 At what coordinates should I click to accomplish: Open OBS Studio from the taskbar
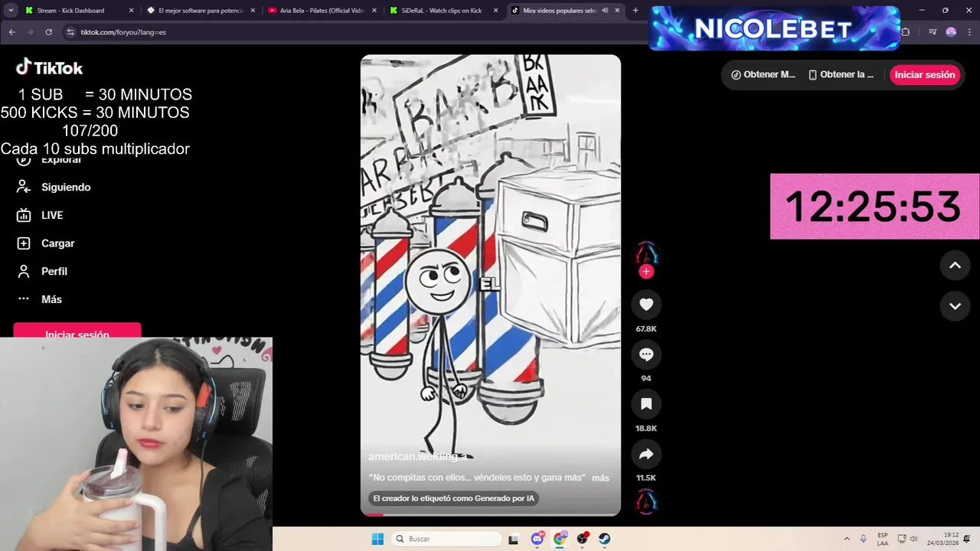click(583, 539)
